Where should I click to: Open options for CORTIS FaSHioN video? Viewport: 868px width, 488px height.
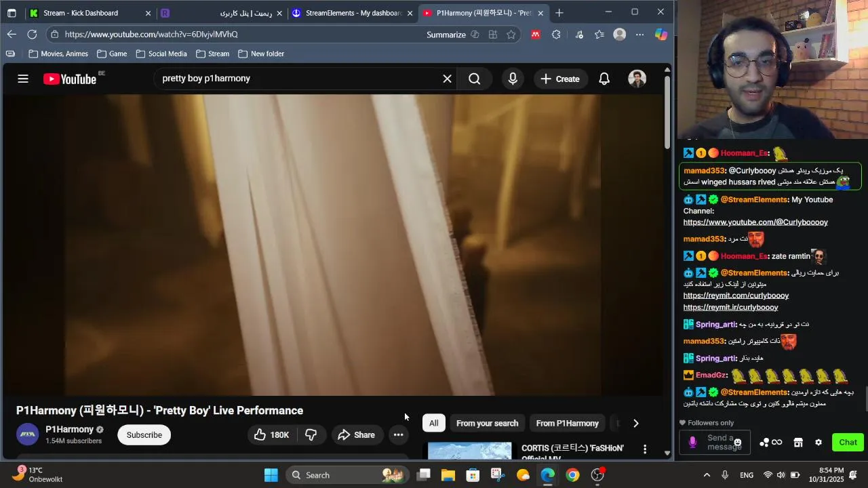pos(645,449)
